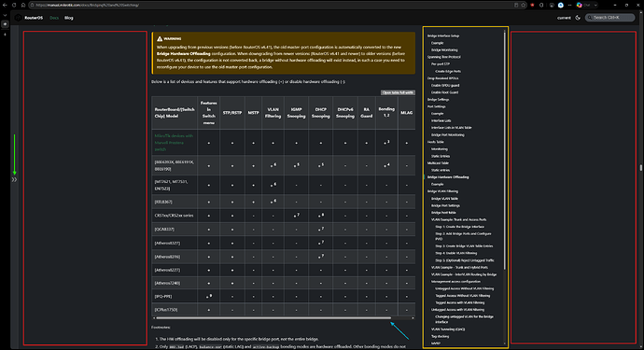Screen dimensions: 644x350
Task: Jump to 'Per-port STP' in contents
Action: 441,64
